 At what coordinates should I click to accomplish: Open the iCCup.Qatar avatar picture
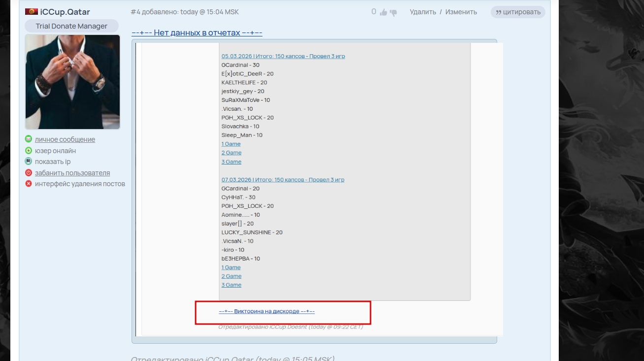click(72, 82)
